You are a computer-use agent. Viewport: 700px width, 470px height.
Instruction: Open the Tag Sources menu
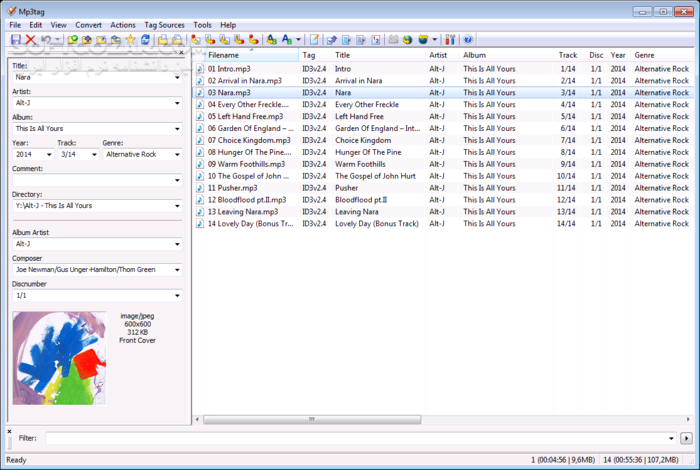[164, 25]
